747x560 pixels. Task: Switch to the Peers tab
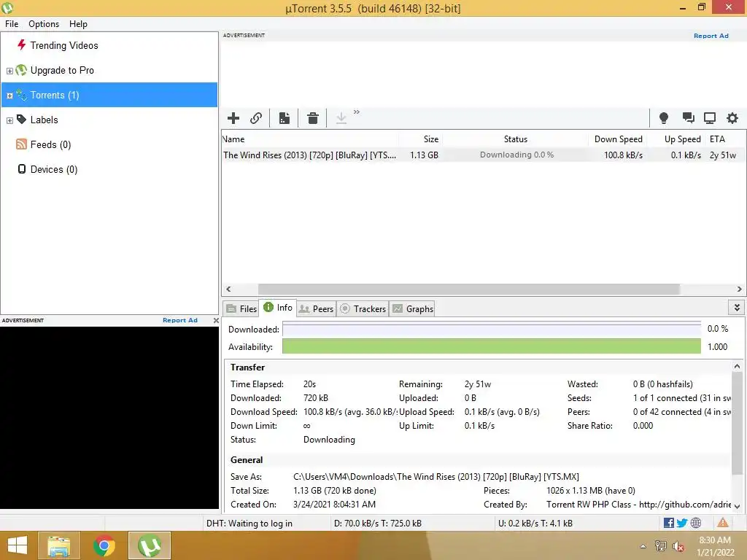(x=316, y=308)
